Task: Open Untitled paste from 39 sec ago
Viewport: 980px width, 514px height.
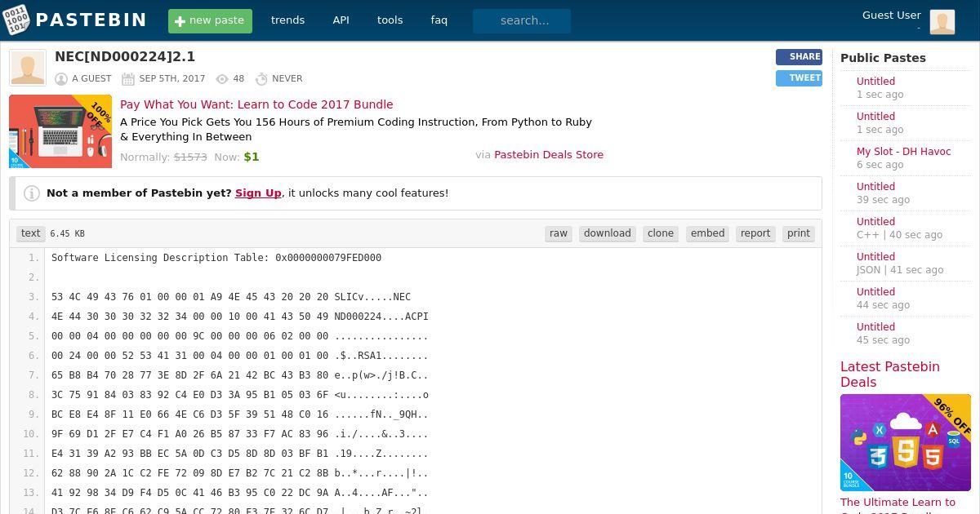Action: coord(875,187)
